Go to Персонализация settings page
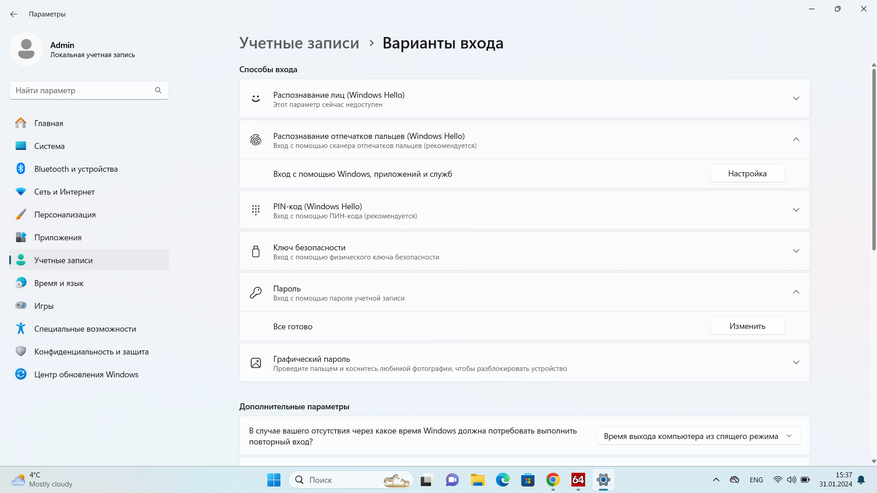This screenshot has height=493, width=877. click(65, 215)
